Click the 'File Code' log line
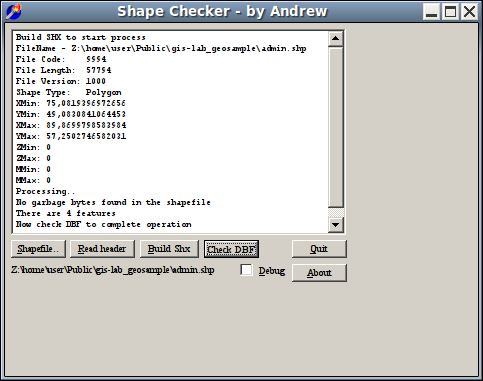Screen dimensions: 483x381 [x=61, y=59]
